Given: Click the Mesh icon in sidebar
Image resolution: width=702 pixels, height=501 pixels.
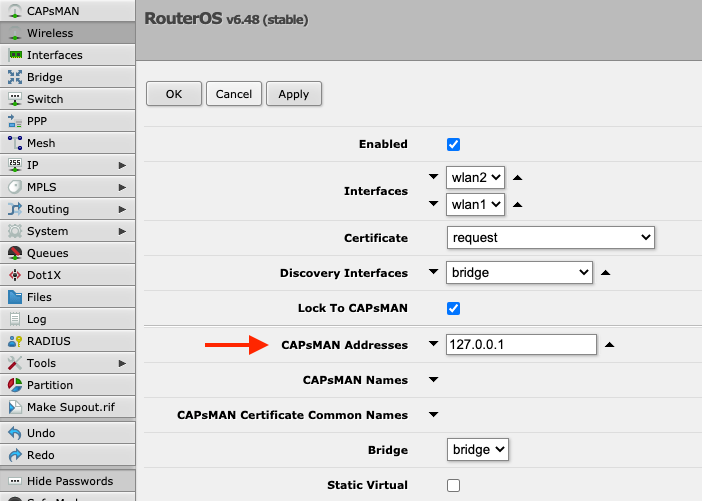Looking at the screenshot, I should tap(15, 143).
